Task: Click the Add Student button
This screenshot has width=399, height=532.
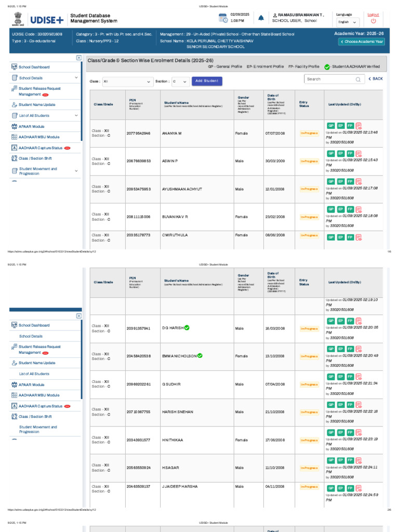Action: click(x=207, y=81)
